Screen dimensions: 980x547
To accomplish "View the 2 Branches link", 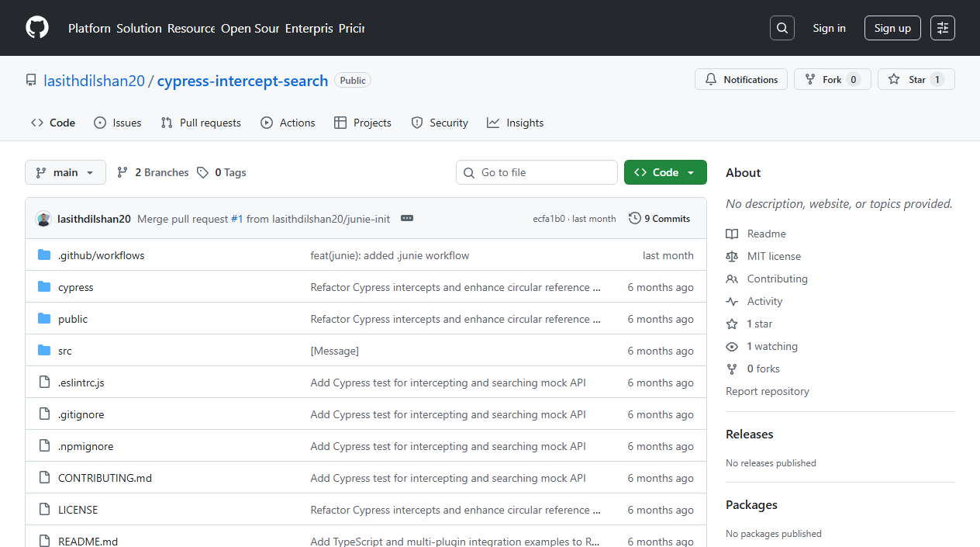I will (153, 172).
